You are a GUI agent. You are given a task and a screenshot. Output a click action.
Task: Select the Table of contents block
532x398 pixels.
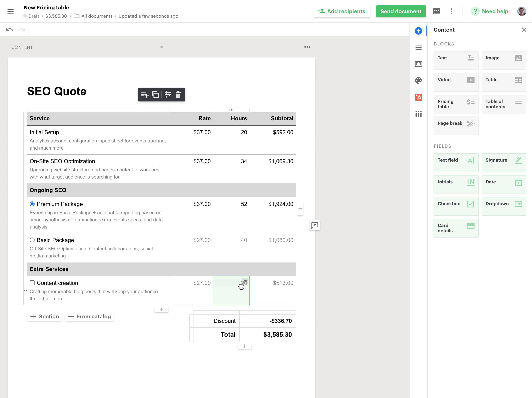click(x=504, y=104)
